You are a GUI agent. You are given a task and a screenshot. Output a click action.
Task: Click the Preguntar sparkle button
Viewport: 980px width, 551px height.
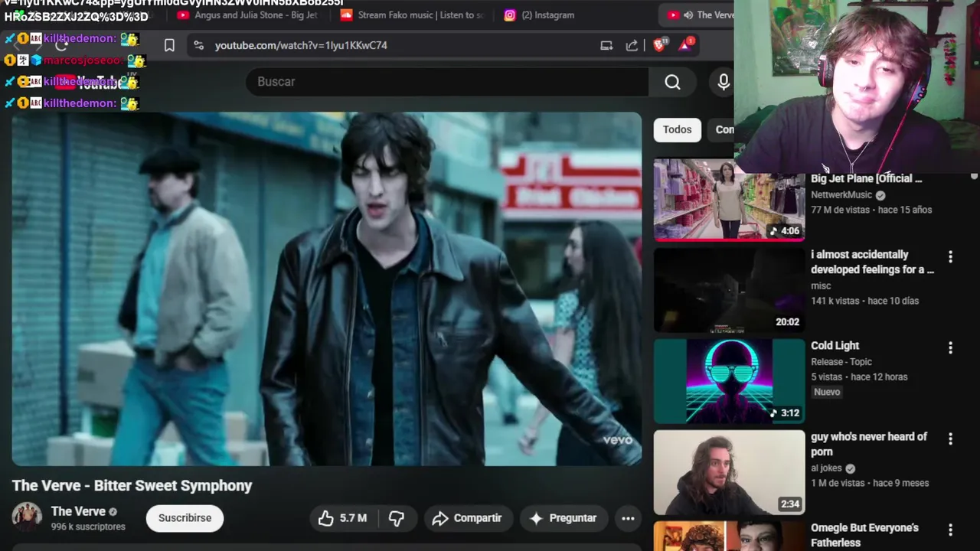point(563,518)
